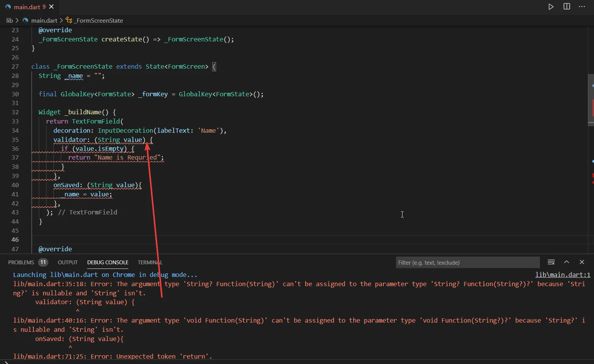Click 'validator' on line 35 in the editor
The width and height of the screenshot is (594, 364).
click(70, 140)
